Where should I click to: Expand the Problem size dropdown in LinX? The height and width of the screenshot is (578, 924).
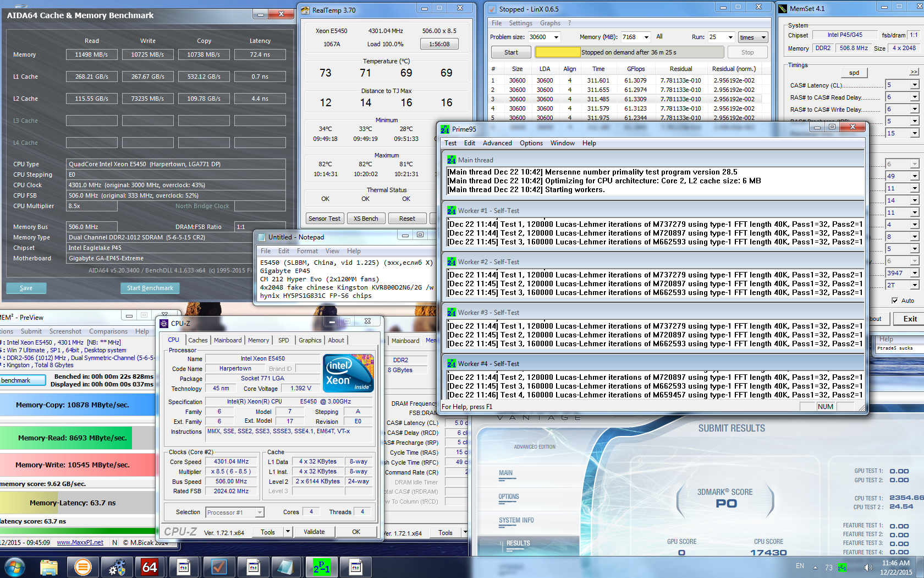(x=556, y=37)
